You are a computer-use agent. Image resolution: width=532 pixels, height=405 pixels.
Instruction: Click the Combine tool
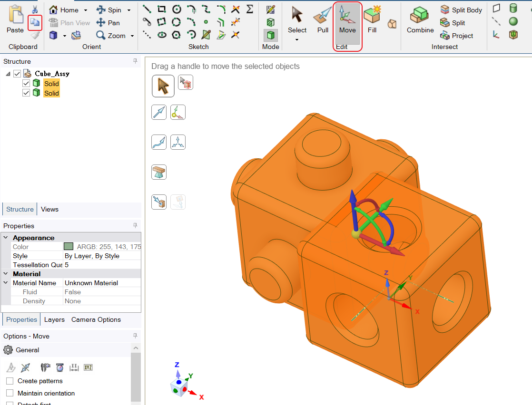(x=420, y=19)
